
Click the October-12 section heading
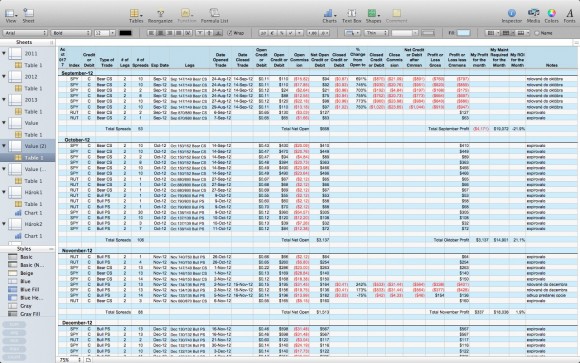[x=78, y=140]
